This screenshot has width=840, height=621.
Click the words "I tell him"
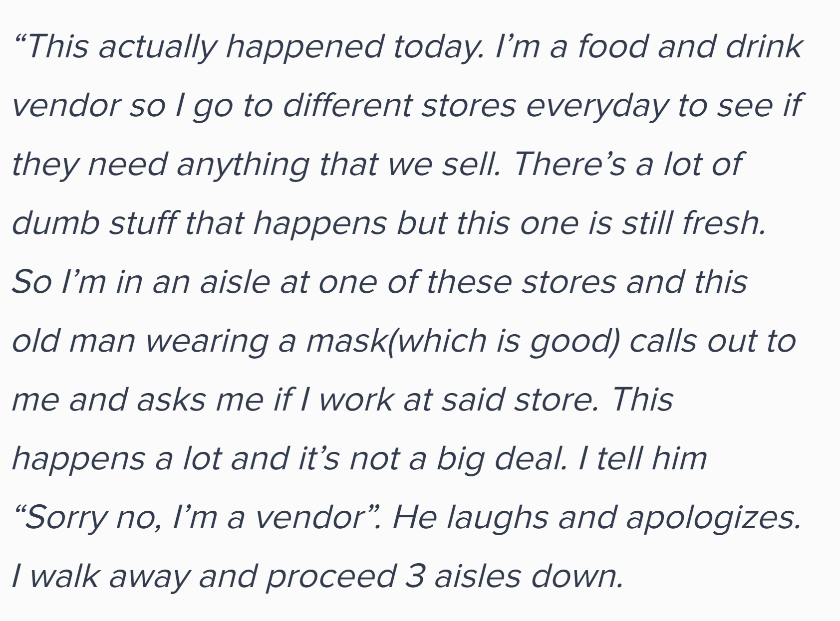(x=643, y=458)
